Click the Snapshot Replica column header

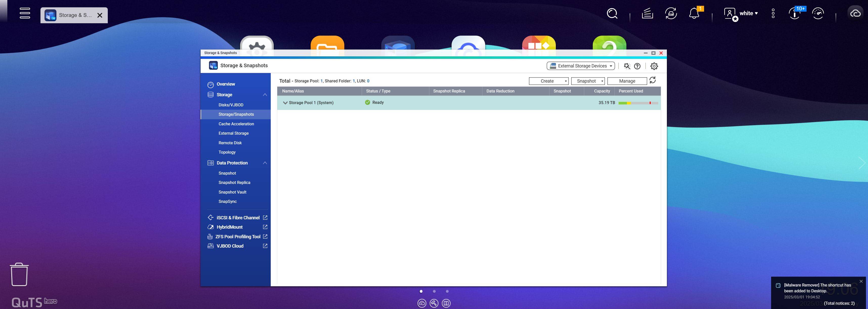click(456, 91)
